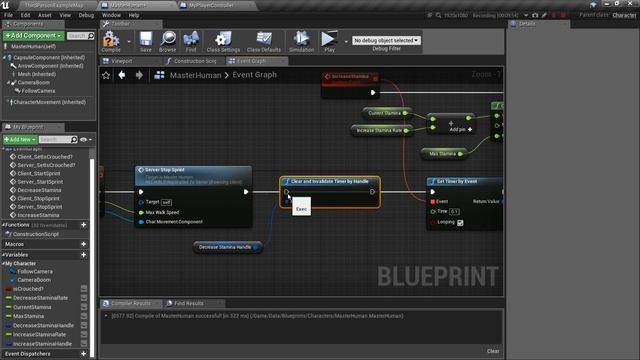Switch to the Find Results tab
Screen dimensions: 640x360
(x=189, y=304)
